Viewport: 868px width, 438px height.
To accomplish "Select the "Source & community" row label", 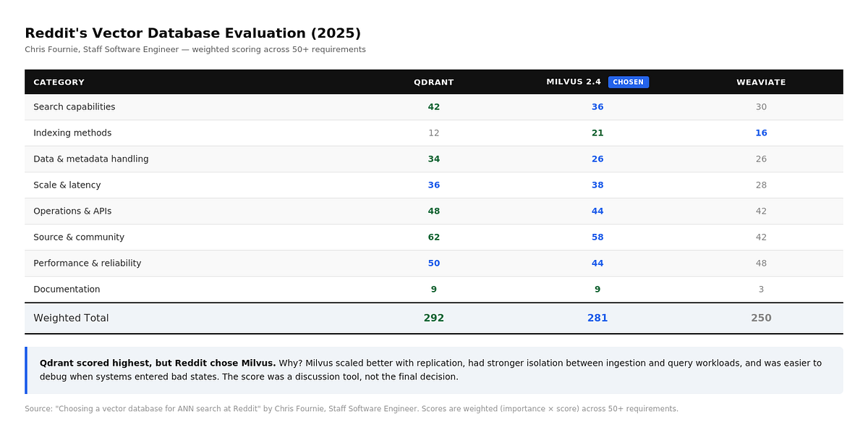I will [79, 237].
